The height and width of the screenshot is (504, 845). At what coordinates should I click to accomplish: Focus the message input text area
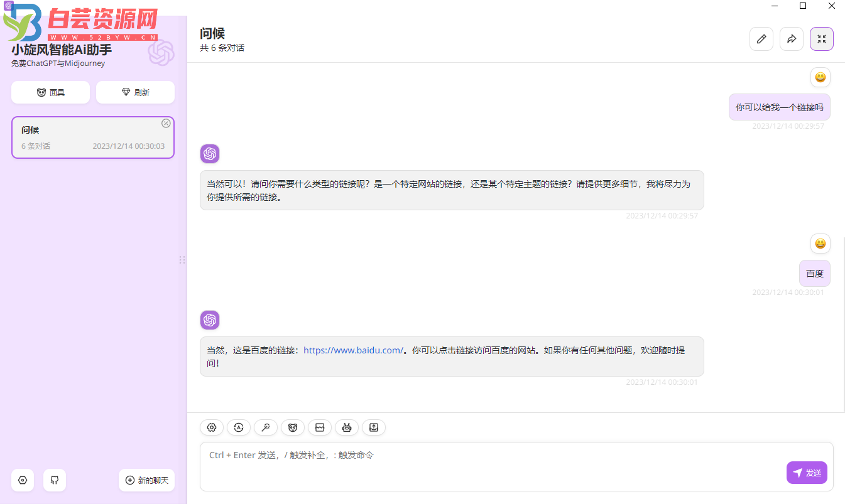click(x=516, y=466)
